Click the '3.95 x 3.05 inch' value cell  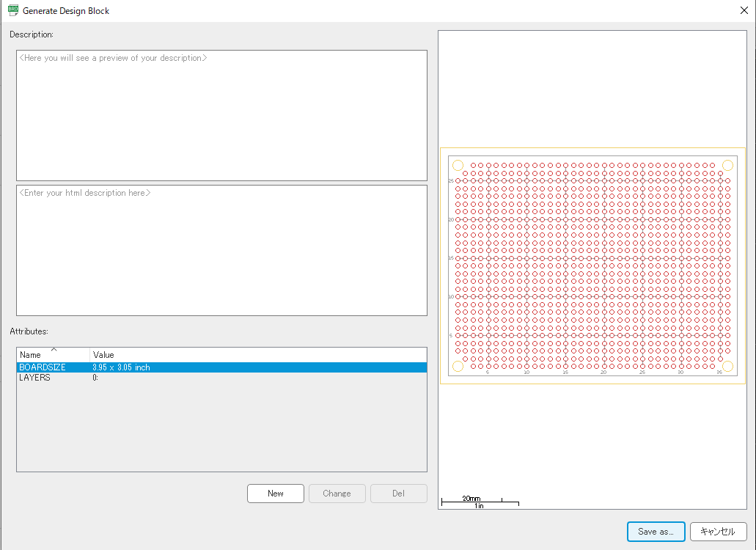121,367
